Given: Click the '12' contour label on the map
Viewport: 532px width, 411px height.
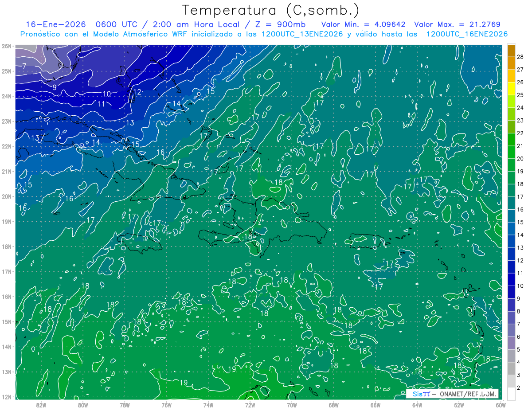Looking at the screenshot, I should click(137, 92).
